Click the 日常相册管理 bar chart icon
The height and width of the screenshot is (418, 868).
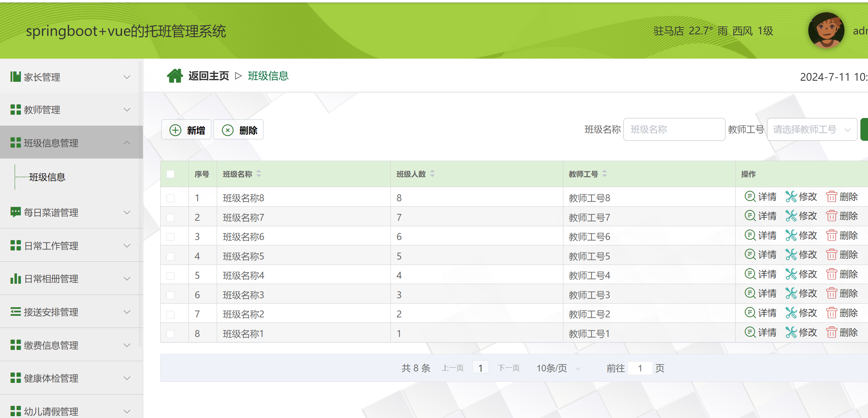pos(15,279)
